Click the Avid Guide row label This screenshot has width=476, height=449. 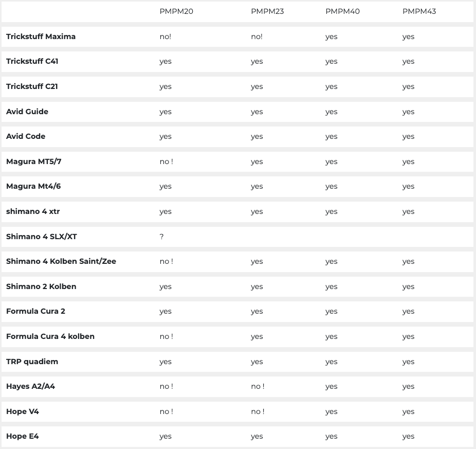click(27, 112)
